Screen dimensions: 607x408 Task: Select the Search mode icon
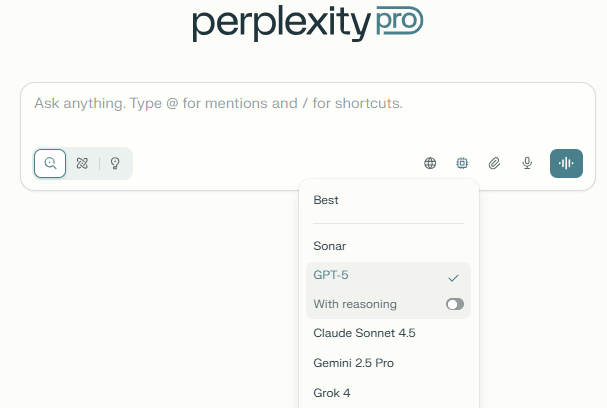50,163
